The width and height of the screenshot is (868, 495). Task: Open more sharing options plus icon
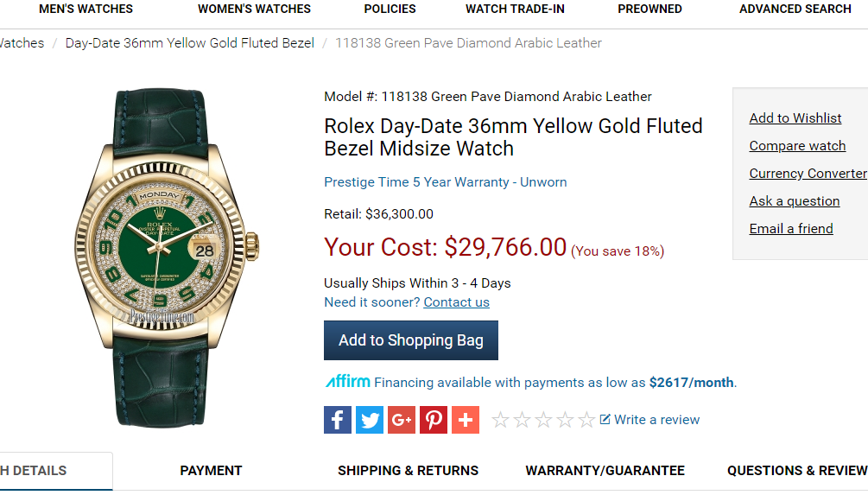point(466,420)
